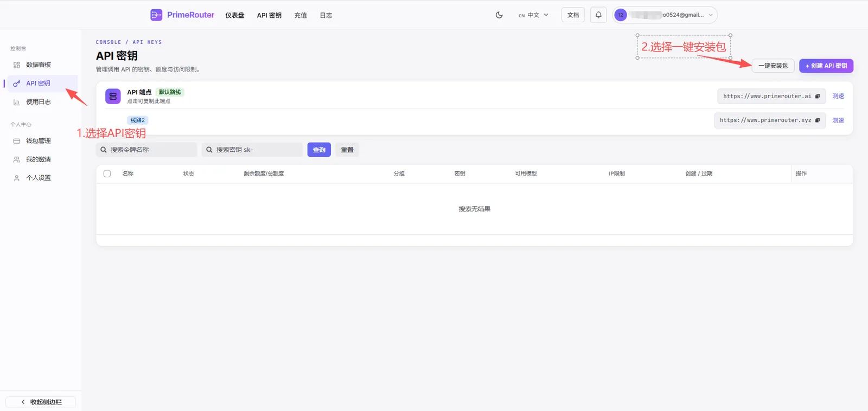868x411 pixels.
Task: Open 日志 in top navigation
Action: pyautogui.click(x=326, y=15)
